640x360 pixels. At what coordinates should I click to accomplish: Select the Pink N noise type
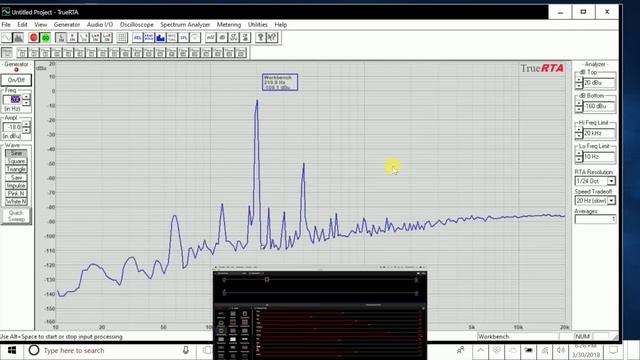16,193
